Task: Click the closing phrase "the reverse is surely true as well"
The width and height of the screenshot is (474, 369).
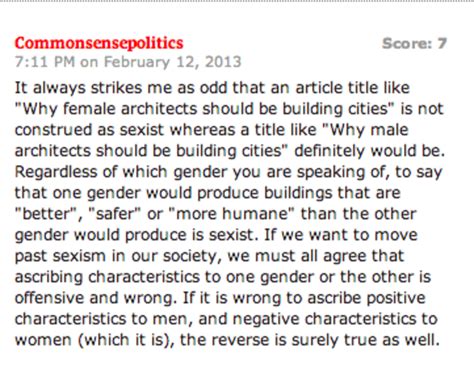Action: coord(308,340)
